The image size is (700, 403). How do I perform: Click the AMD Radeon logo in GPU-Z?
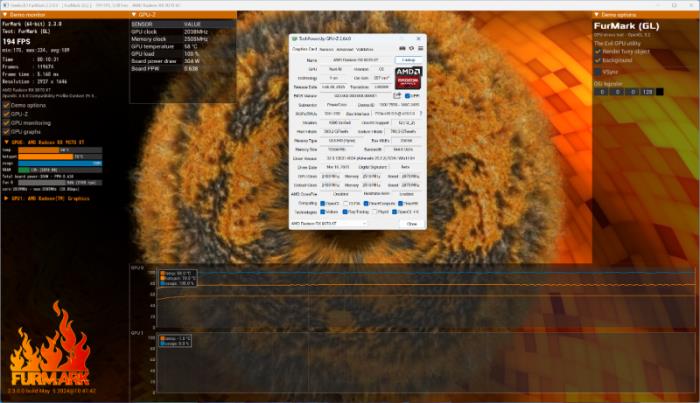click(408, 78)
